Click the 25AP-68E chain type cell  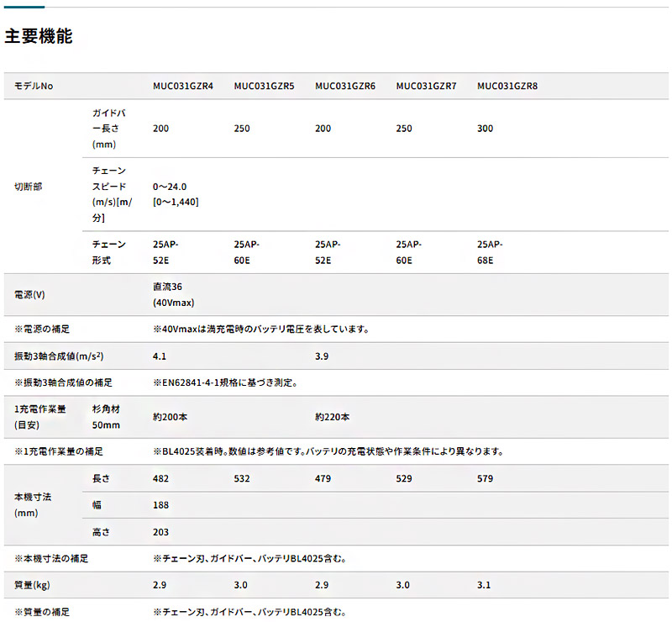coord(490,252)
